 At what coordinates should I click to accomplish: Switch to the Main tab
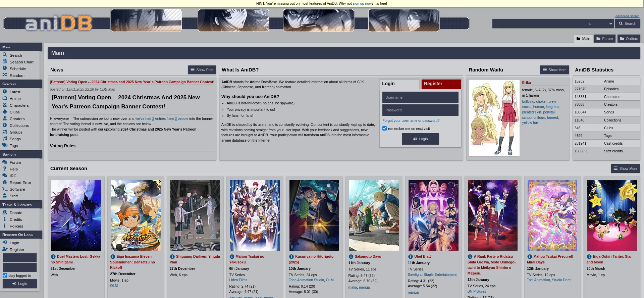click(583, 39)
